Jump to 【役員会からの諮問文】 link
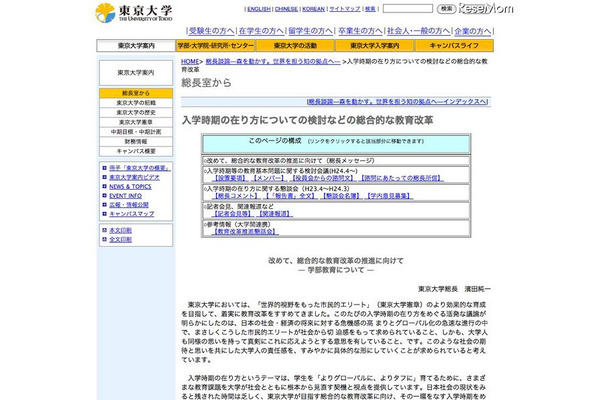This screenshot has width=610, height=400. 323,178
